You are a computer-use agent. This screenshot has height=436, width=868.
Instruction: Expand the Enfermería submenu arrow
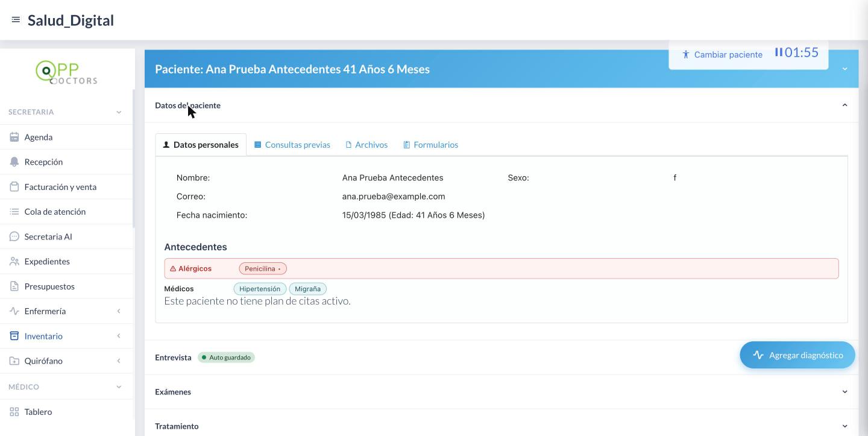(119, 311)
